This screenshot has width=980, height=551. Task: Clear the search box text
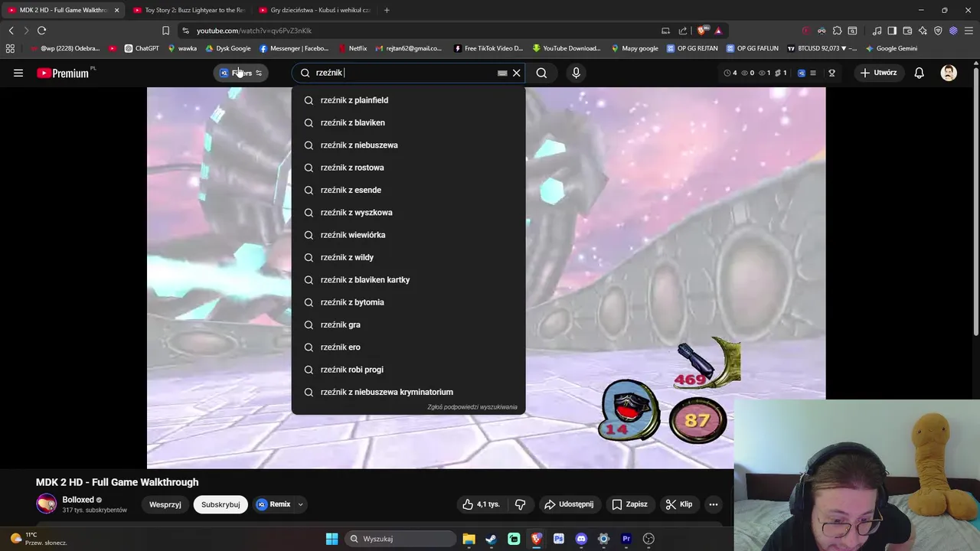(x=517, y=73)
